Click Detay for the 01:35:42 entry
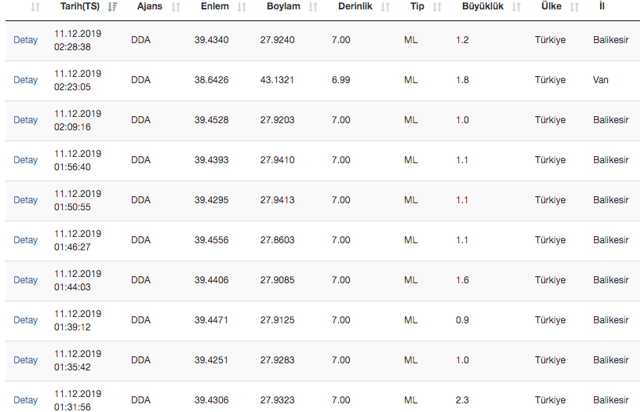This screenshot has width=640, height=412. coord(25,360)
